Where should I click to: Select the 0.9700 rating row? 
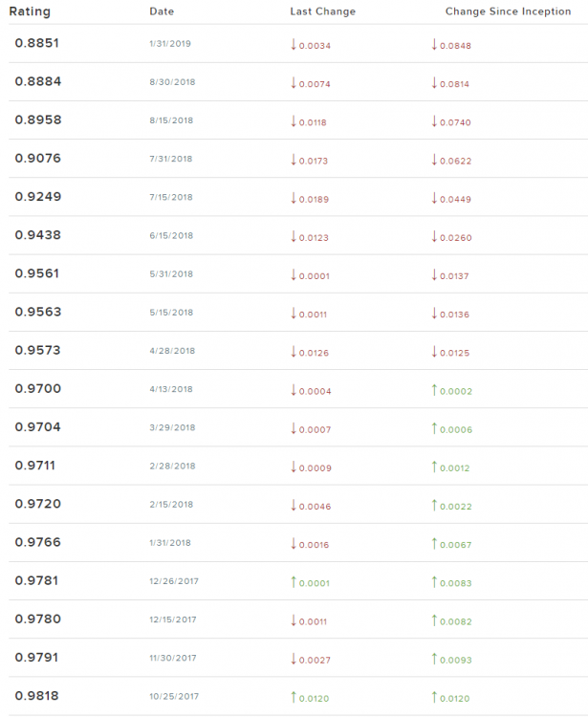tap(37, 389)
